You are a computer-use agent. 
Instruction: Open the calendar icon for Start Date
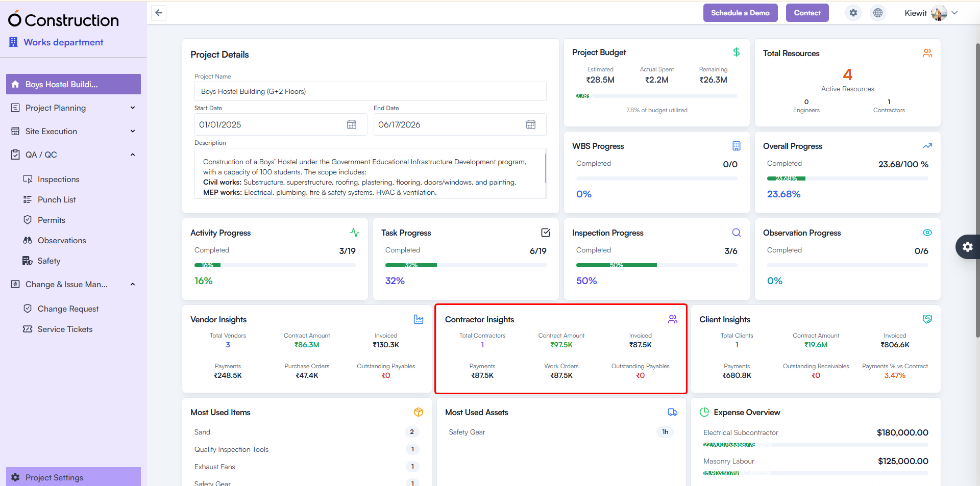(352, 124)
